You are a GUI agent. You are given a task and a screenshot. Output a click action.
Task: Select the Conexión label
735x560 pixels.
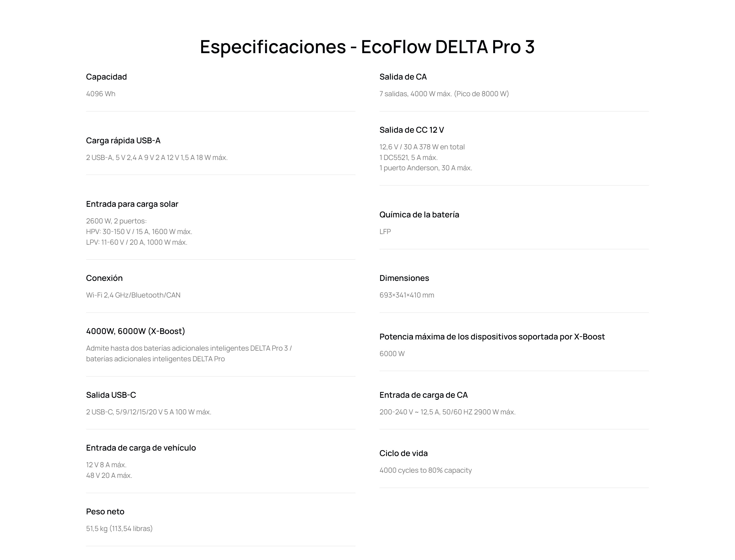[104, 278]
